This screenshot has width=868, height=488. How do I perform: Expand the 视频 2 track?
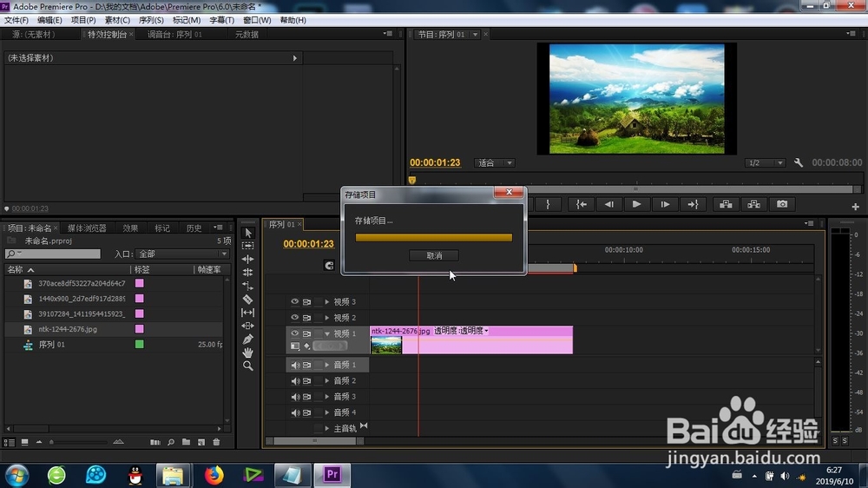(x=327, y=318)
